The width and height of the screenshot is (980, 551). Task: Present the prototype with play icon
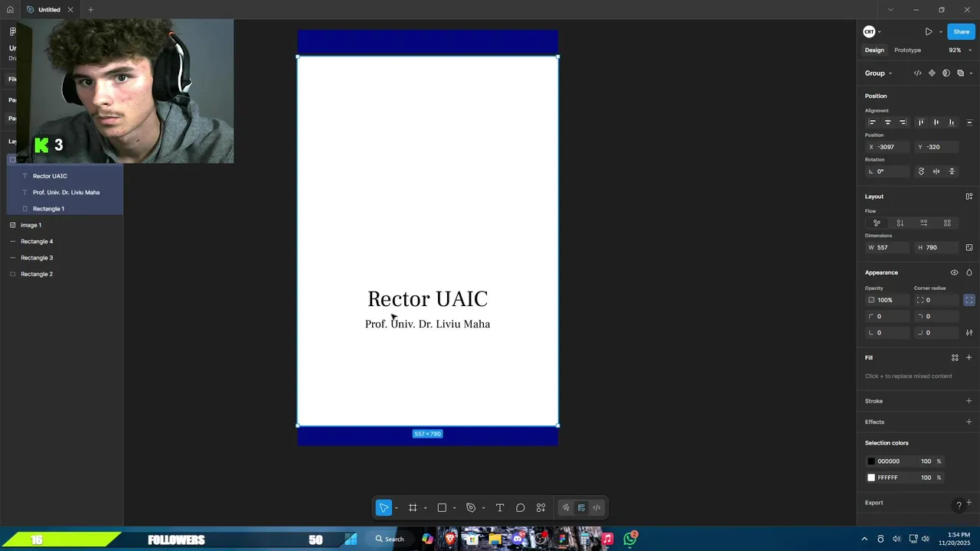(929, 31)
